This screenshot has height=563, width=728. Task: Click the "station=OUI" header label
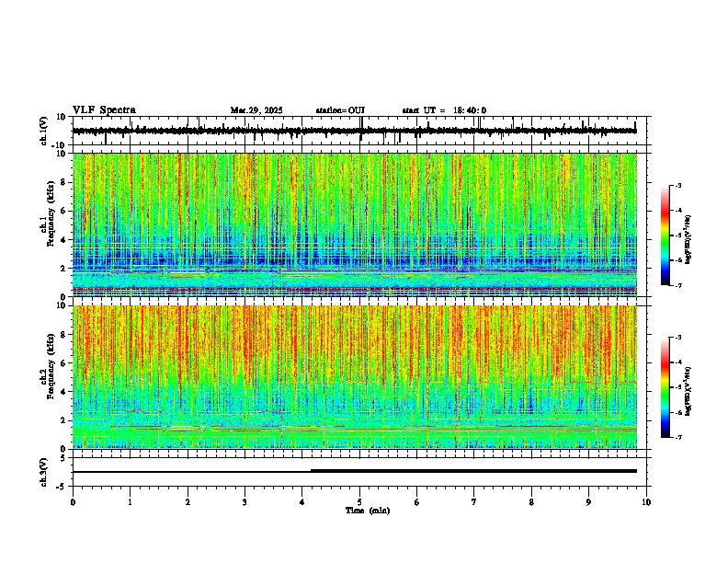click(x=340, y=110)
